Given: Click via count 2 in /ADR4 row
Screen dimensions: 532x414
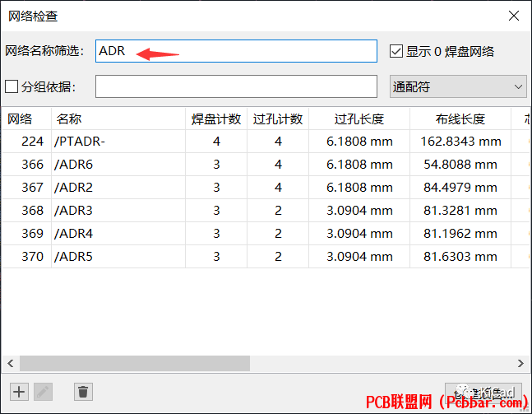Looking at the screenshot, I should [278, 234].
